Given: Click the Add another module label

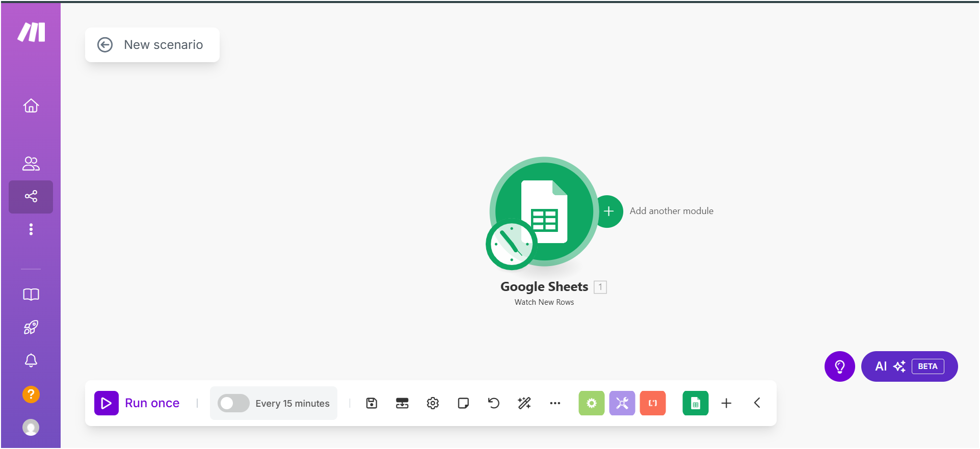Looking at the screenshot, I should (672, 211).
